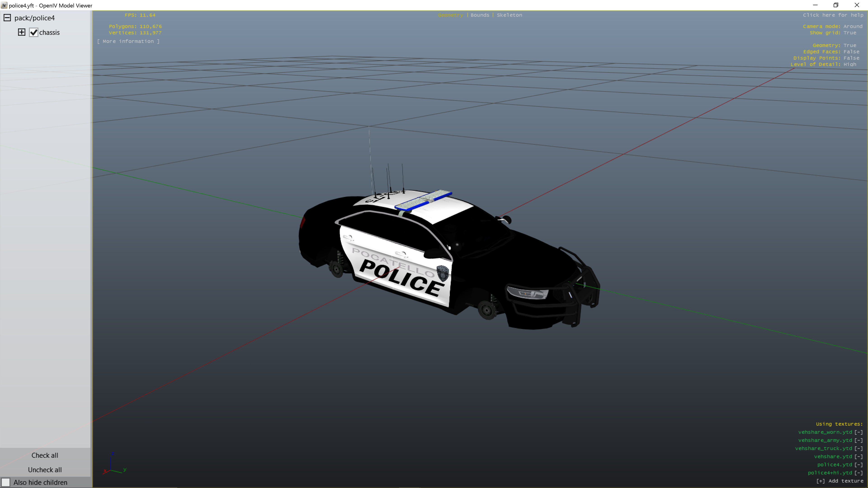Expand the chassis tree node
Screen dimensions: 868x488
[21, 32]
